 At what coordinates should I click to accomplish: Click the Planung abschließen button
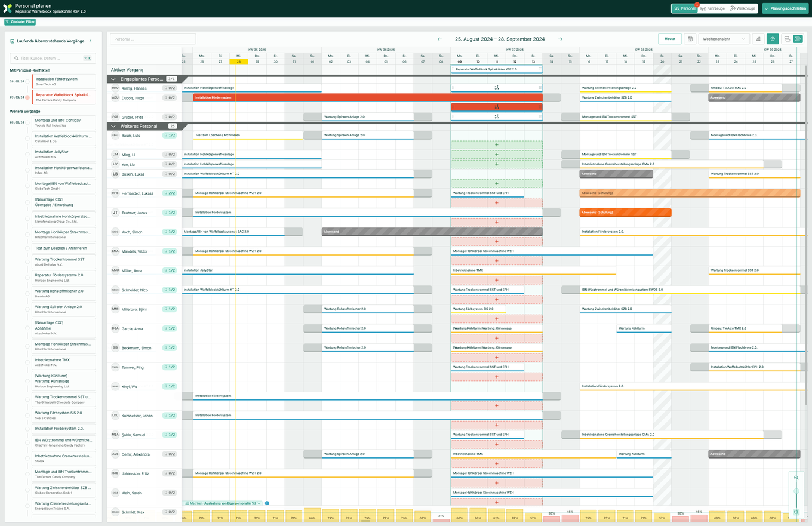(785, 8)
